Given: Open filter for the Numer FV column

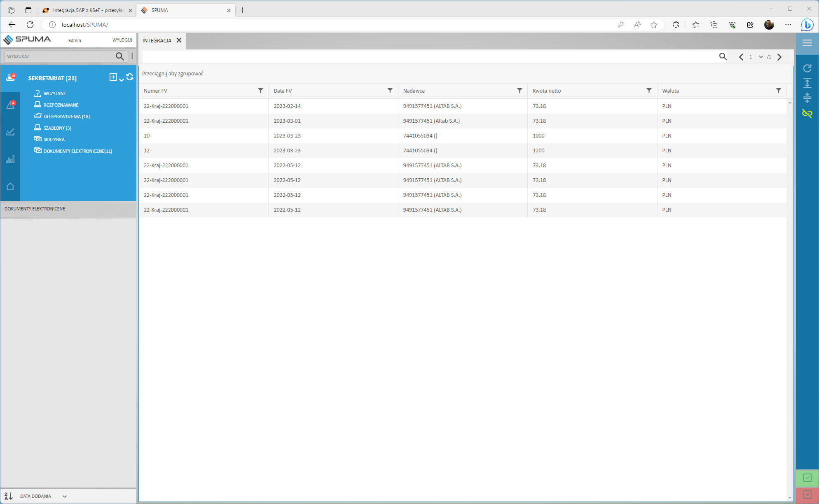Looking at the screenshot, I should [260, 91].
